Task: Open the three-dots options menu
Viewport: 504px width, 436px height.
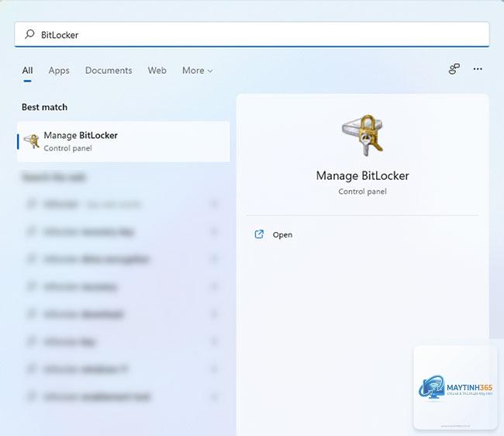Action: tap(478, 69)
